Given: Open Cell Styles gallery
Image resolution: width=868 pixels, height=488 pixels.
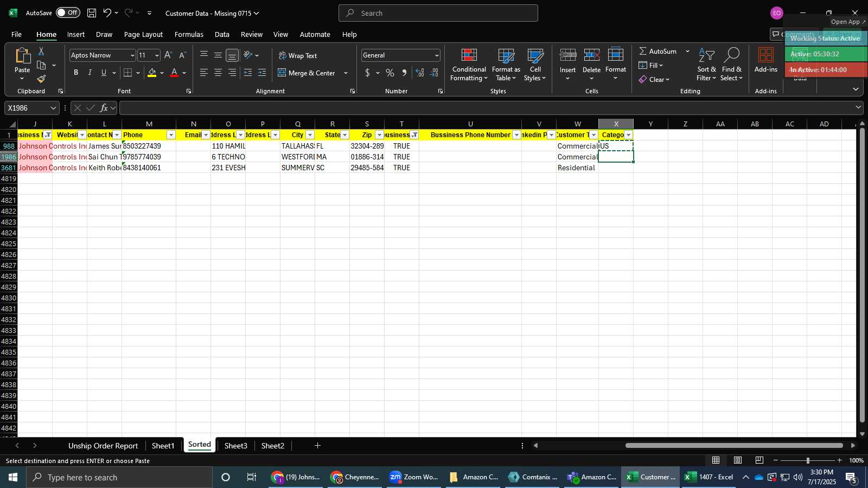Looking at the screenshot, I should pos(535,65).
